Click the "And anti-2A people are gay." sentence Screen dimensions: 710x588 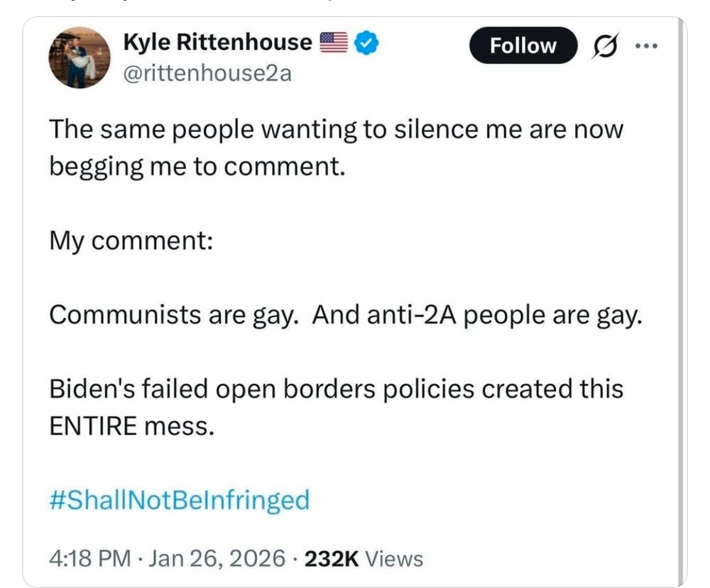coord(476,315)
